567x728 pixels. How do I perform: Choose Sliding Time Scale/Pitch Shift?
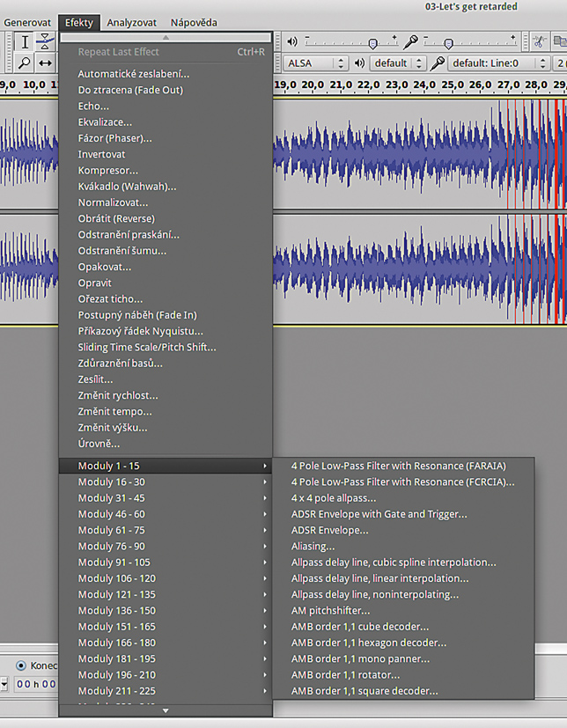click(x=166, y=348)
